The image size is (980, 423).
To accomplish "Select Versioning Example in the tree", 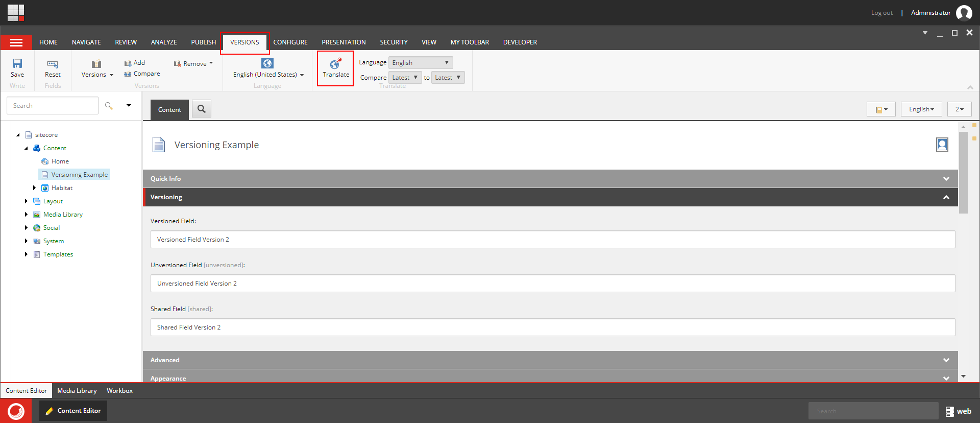I will 80,175.
